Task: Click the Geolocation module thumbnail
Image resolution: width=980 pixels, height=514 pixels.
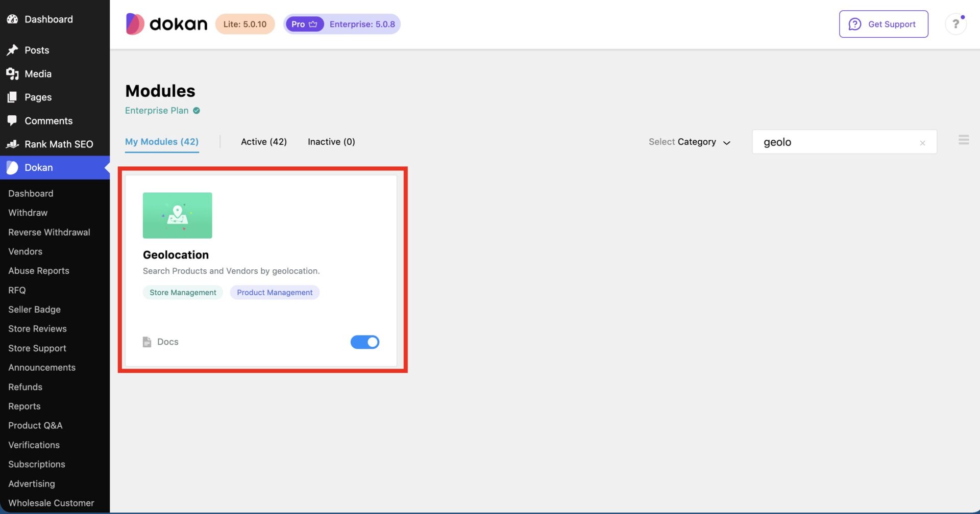Action: click(x=177, y=215)
